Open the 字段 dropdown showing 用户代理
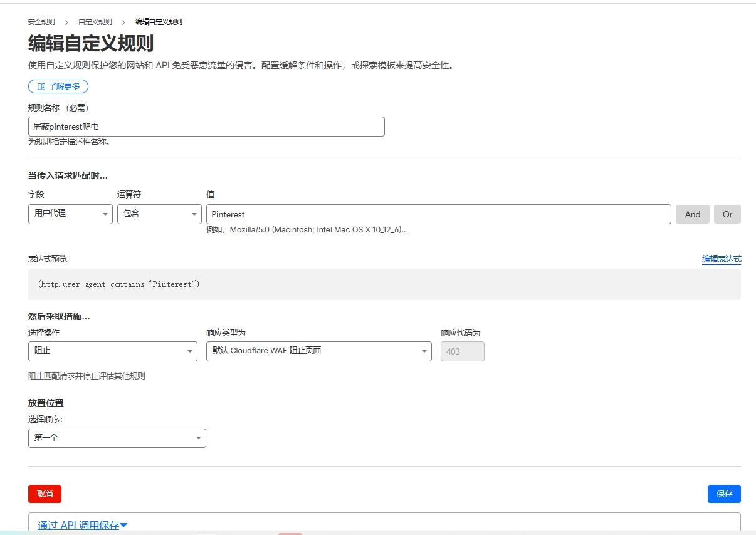 click(70, 214)
